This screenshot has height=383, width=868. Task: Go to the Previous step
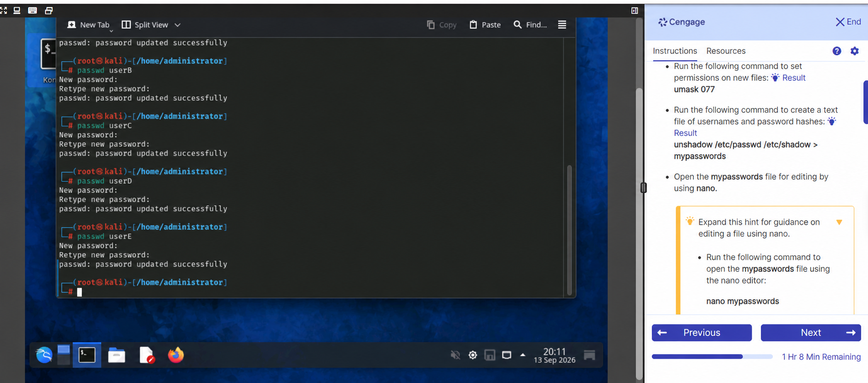click(x=702, y=332)
